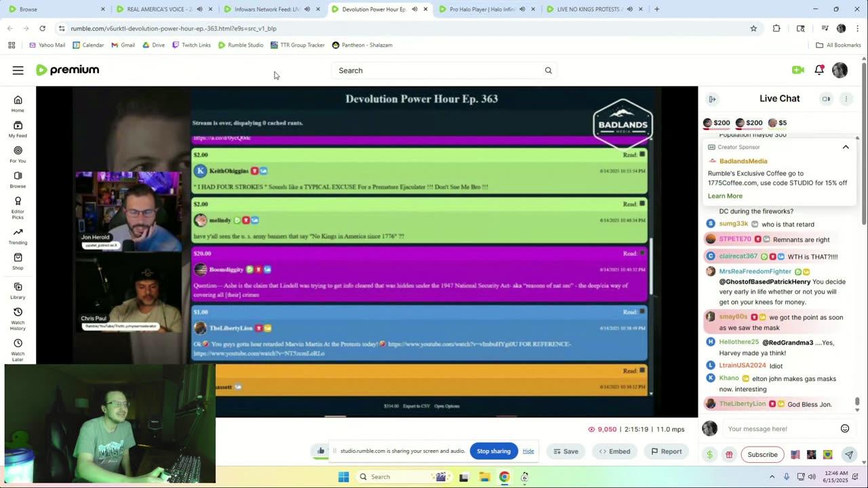The width and height of the screenshot is (868, 488).
Task: Open Windows Start menu
Action: [344, 477]
